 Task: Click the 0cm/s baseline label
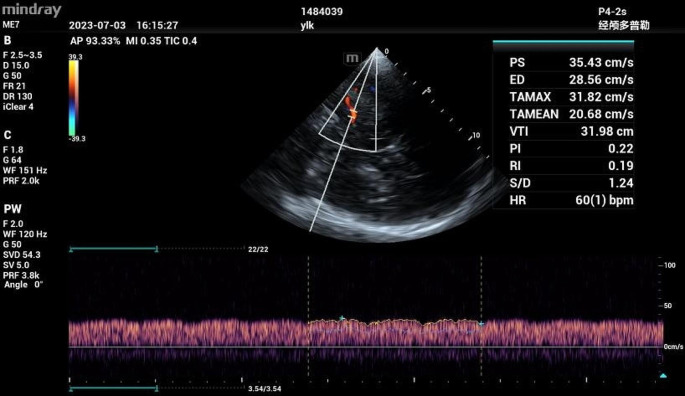pyautogui.click(x=673, y=347)
